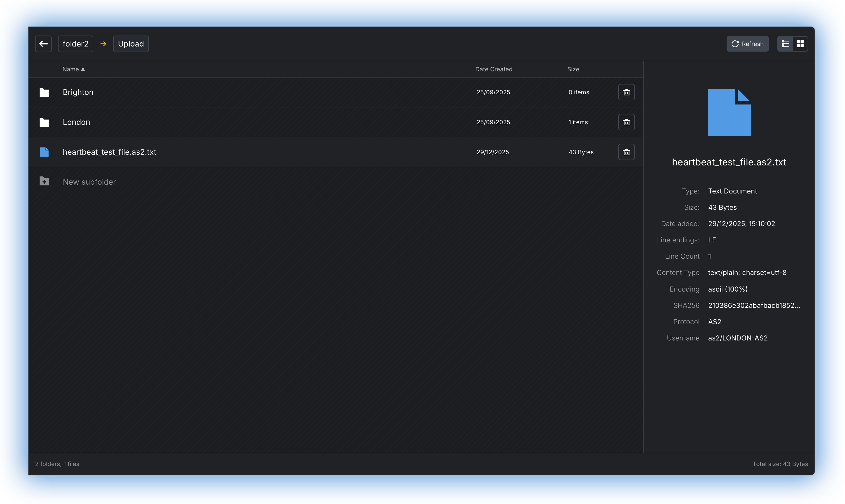Click the '43 Bytes' cell in list
Image resolution: width=845 pixels, height=504 pixels.
click(x=581, y=152)
